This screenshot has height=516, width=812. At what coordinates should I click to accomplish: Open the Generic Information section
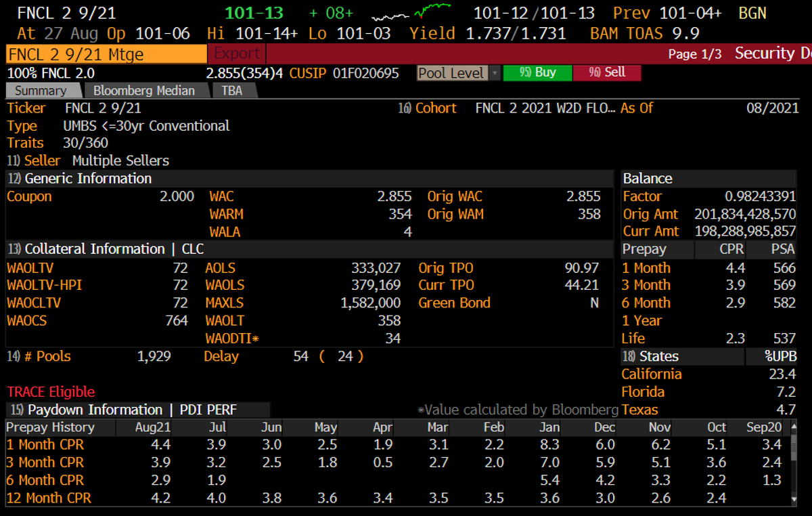(79, 179)
